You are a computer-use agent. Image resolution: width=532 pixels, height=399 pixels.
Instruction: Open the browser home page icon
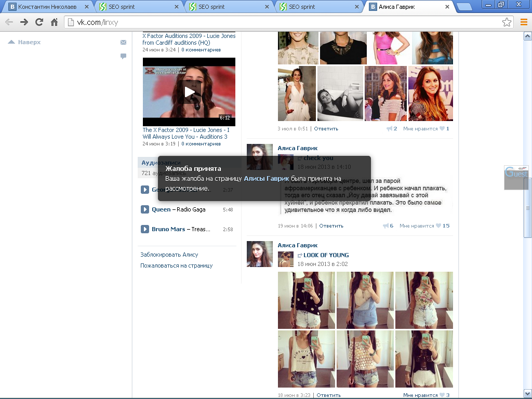pos(54,22)
